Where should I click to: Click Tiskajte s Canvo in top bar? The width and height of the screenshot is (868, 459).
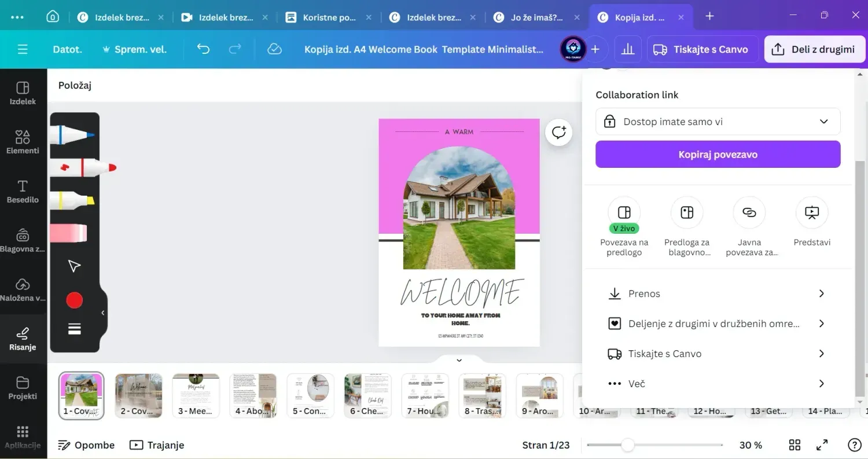coord(702,49)
